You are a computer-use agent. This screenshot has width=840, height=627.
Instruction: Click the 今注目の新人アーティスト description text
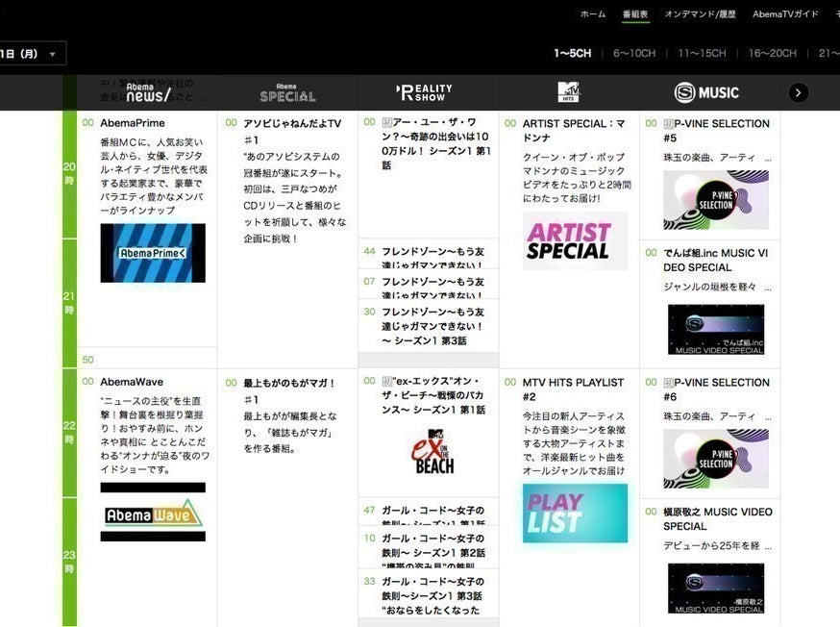click(x=574, y=443)
